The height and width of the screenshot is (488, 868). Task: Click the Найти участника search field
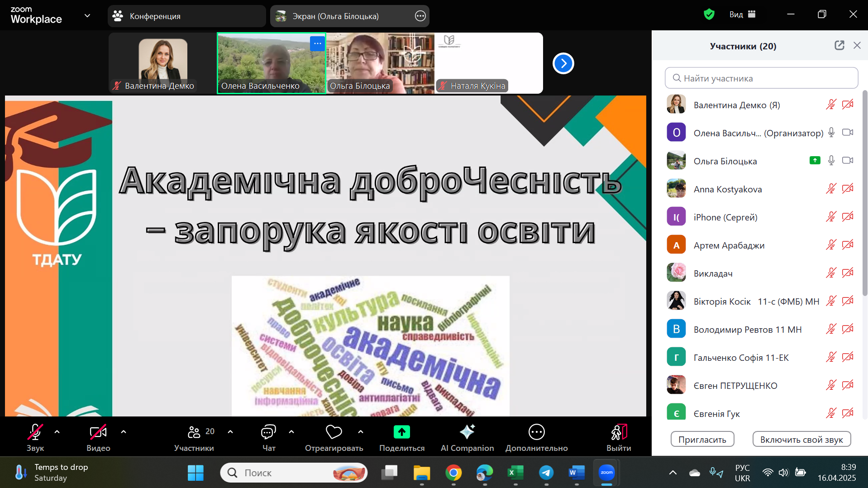(761, 78)
